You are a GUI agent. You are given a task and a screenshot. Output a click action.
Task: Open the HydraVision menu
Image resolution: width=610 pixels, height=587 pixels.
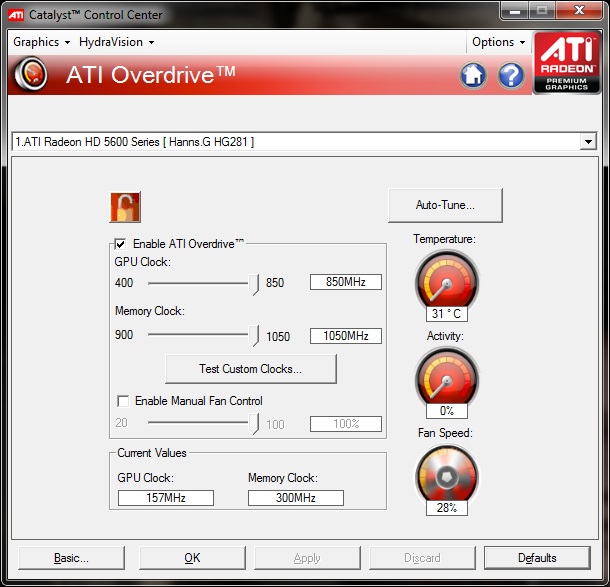(x=116, y=42)
